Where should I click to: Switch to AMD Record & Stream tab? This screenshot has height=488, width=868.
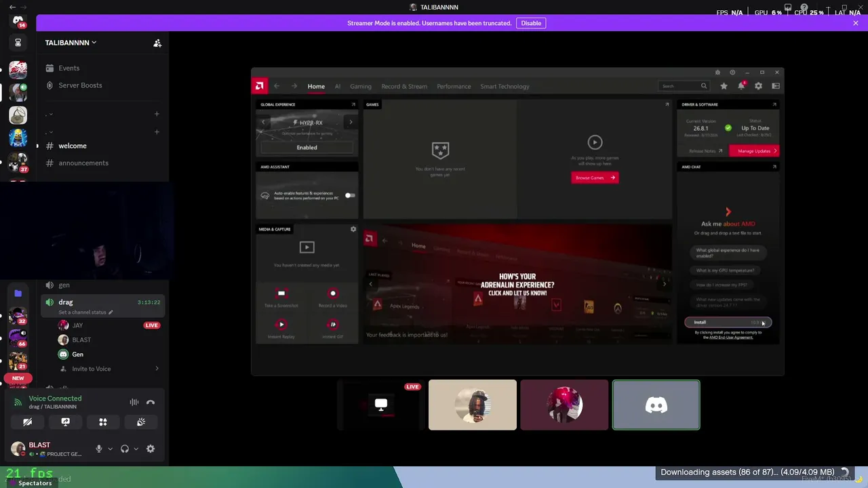404,86
